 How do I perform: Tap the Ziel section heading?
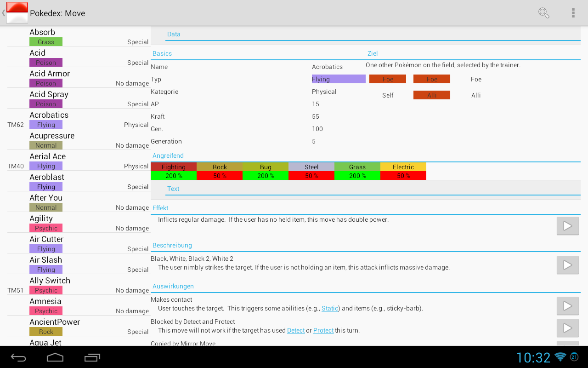tap(373, 53)
